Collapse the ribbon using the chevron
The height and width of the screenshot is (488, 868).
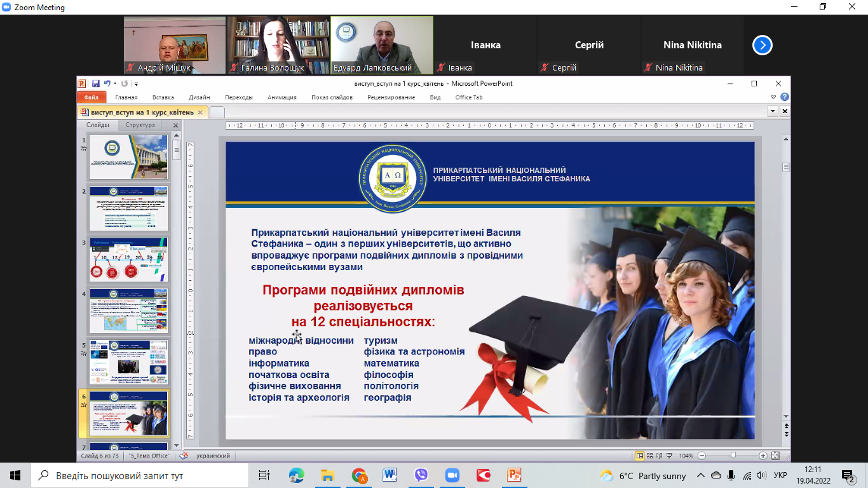[773, 97]
